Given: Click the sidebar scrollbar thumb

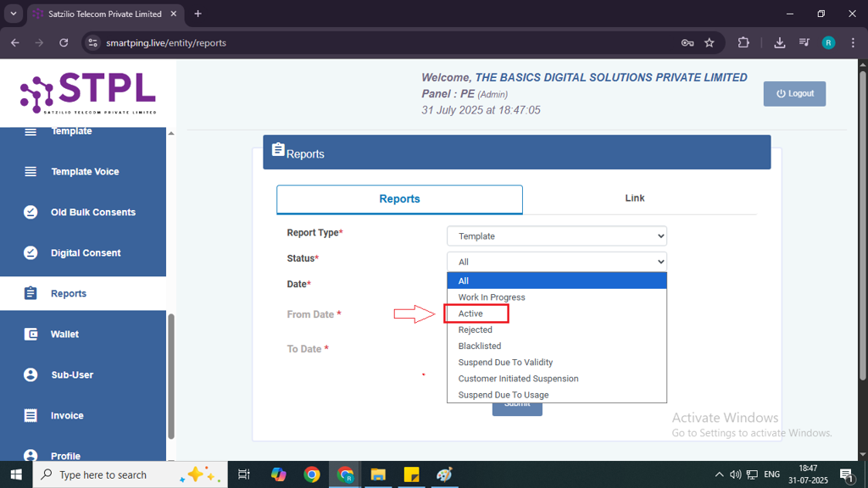Looking at the screenshot, I should (171, 376).
